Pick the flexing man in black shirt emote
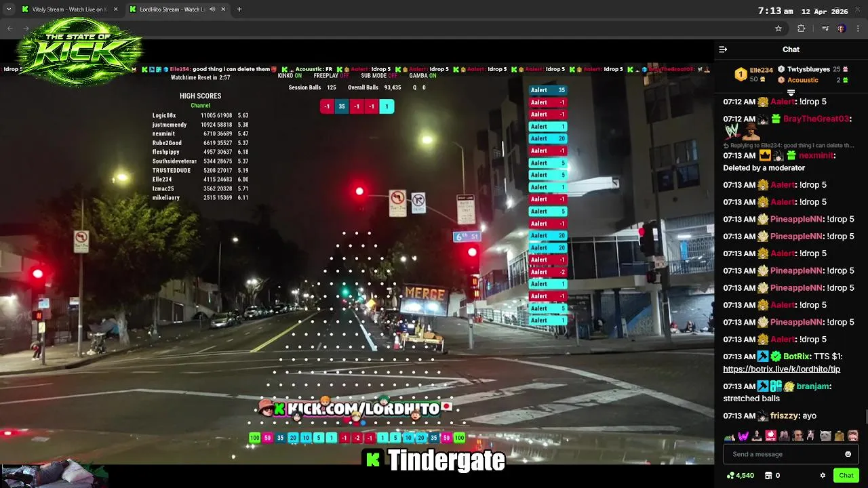Viewport: 868px width, 488px height. coord(757,435)
